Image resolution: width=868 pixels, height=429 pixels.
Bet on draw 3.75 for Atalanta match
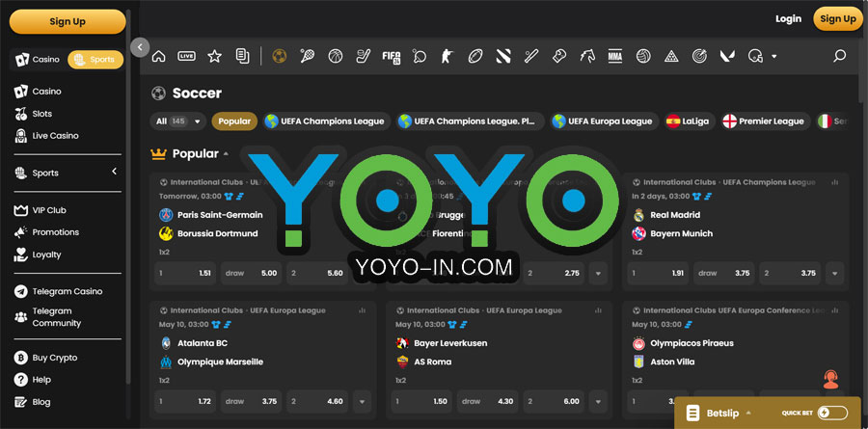(x=252, y=401)
